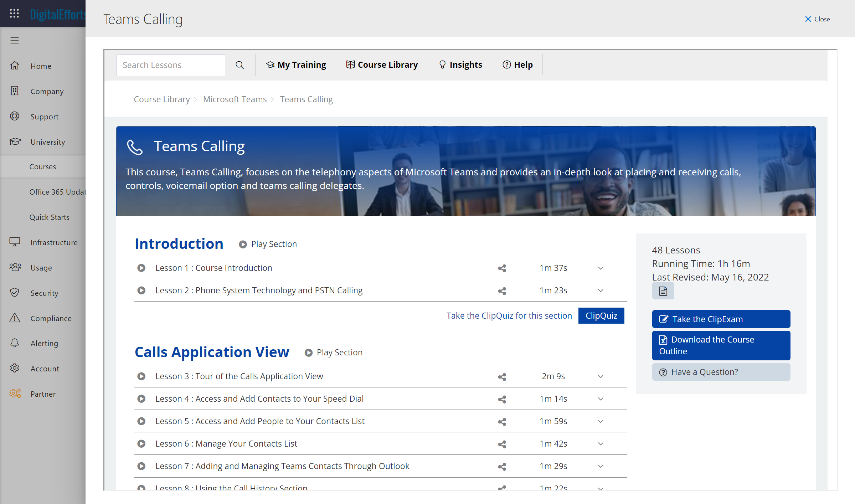This screenshot has height=504, width=855.
Task: Play Lesson 1 Course Introduction
Action: click(x=141, y=268)
